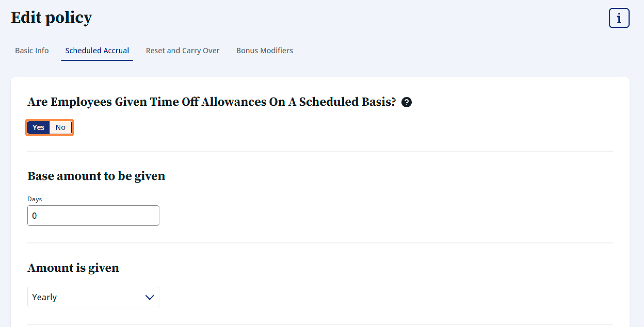Switch to Reset and Carry Over tab
644x327 pixels.
pos(183,51)
